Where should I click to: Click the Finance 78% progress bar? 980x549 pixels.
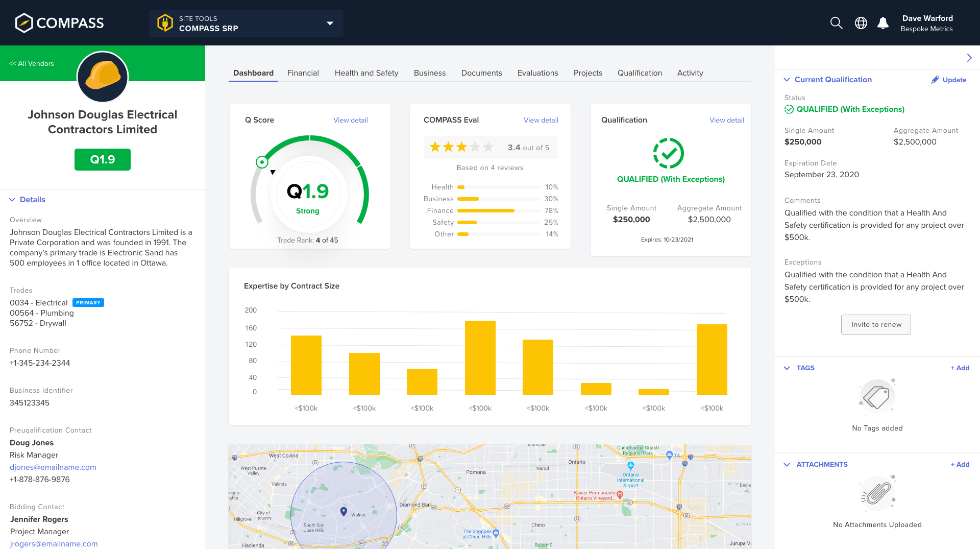click(499, 210)
